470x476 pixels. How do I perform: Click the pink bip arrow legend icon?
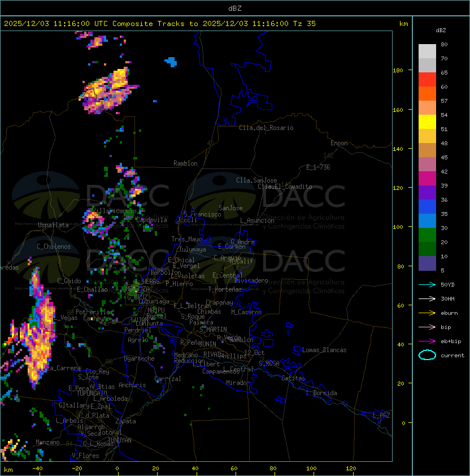(x=427, y=327)
